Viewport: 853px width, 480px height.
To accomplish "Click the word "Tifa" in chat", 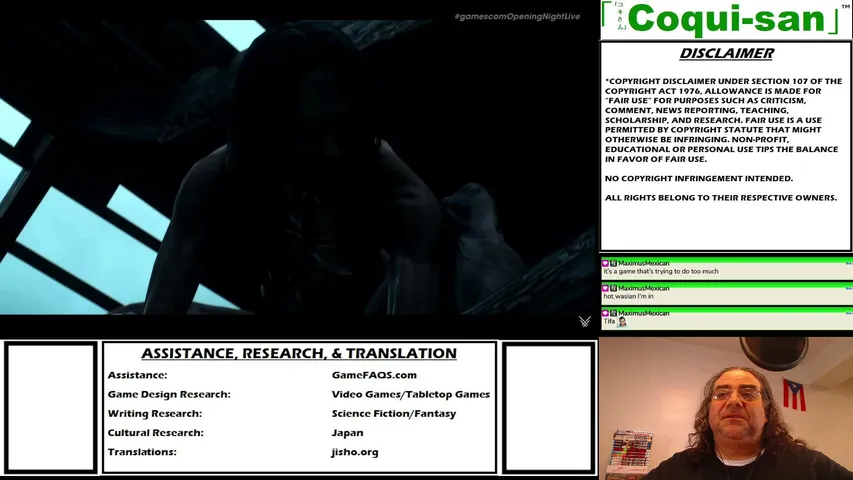I will pyautogui.click(x=609, y=322).
